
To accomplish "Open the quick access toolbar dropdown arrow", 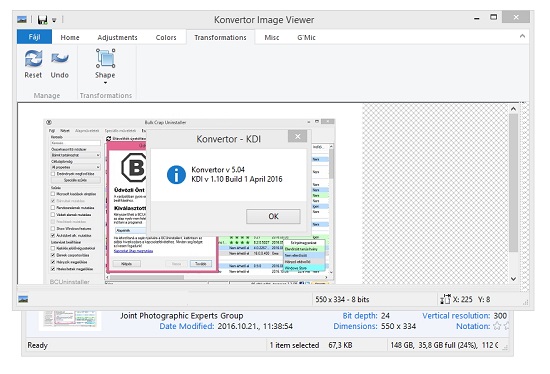I will tap(54, 20).
